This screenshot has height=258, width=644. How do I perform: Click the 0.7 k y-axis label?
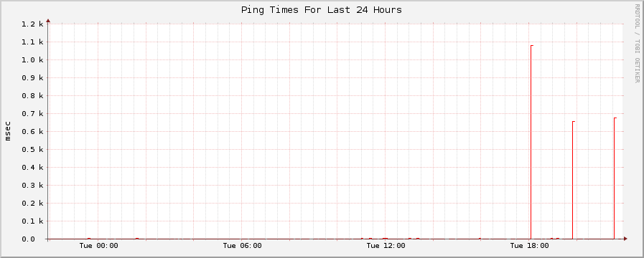[x=32, y=114]
